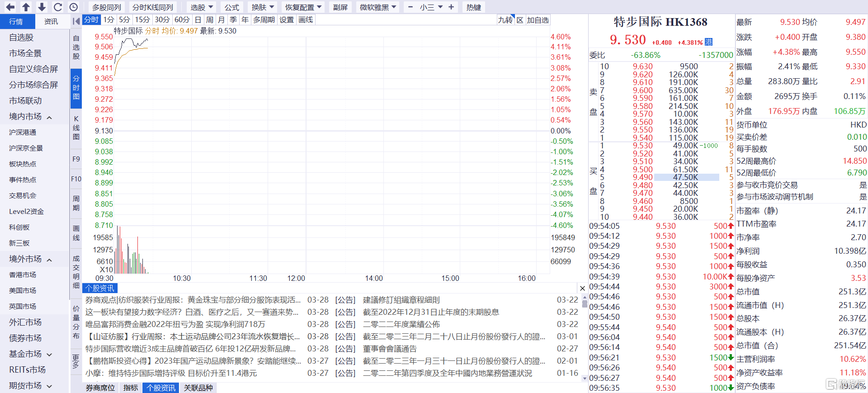Click the 设置 chart settings button
Viewport: 868px width, 393px height.
coord(287,19)
